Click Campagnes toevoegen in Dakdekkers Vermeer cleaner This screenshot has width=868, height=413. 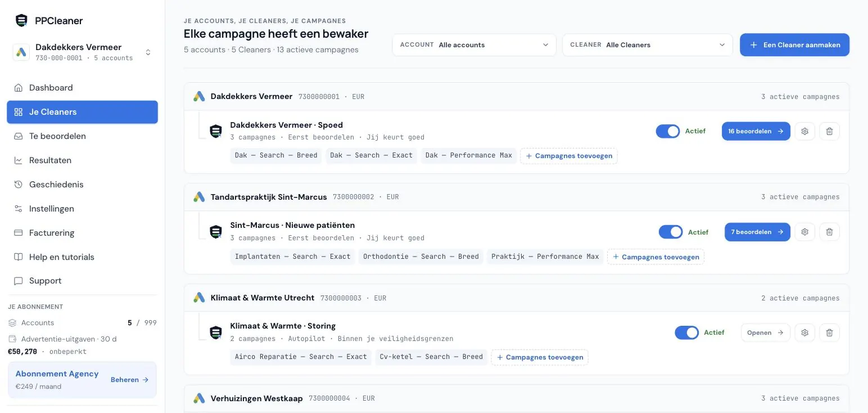[x=569, y=156]
